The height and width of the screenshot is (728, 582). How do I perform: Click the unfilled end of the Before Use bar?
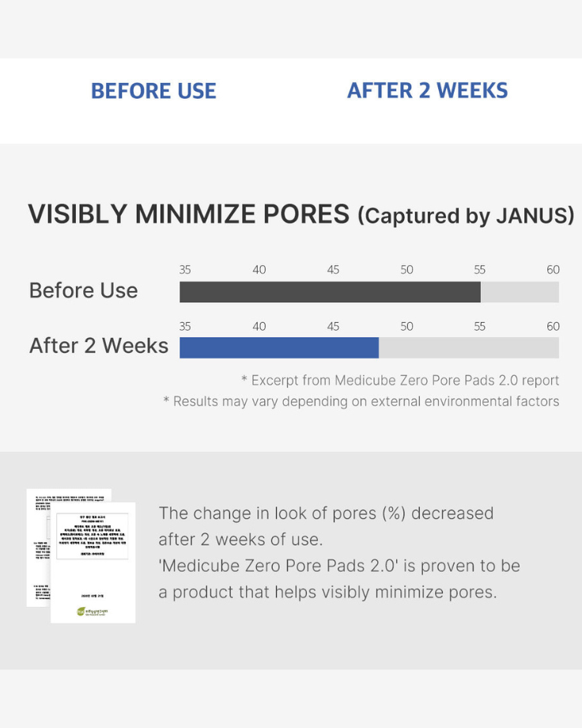point(520,292)
